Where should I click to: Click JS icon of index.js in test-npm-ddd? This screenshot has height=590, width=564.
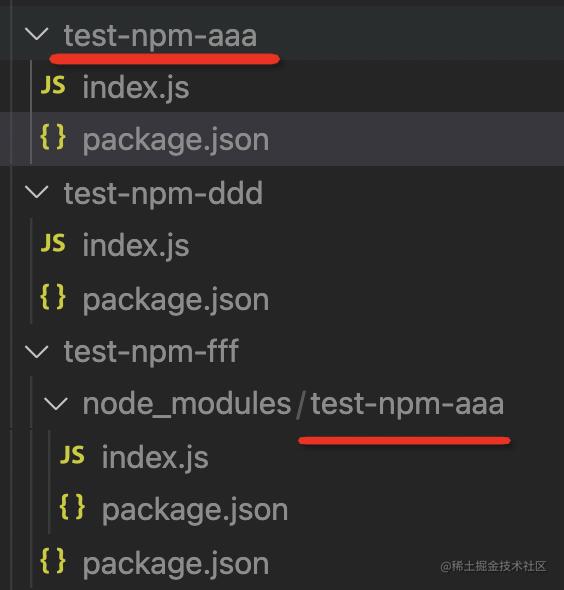click(x=53, y=243)
